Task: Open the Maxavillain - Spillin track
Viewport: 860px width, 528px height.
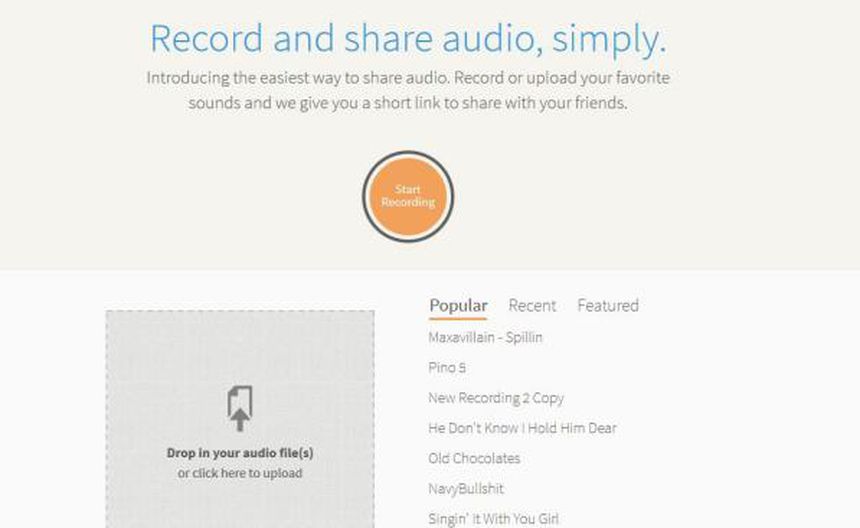Action: 485,337
